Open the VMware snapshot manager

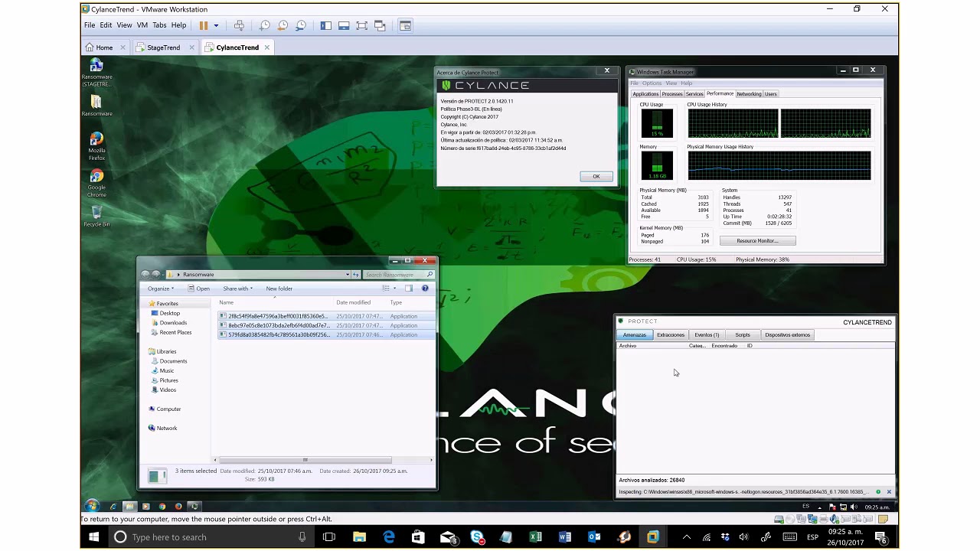(301, 25)
